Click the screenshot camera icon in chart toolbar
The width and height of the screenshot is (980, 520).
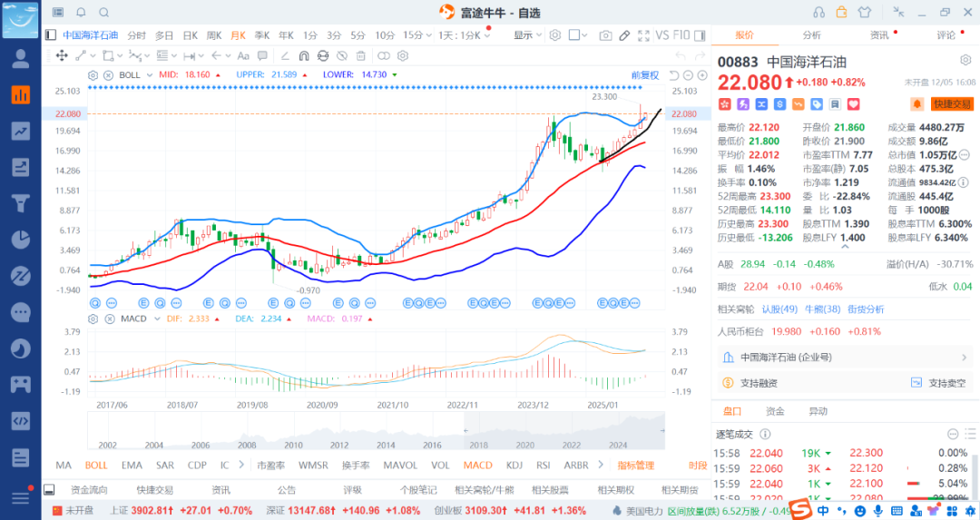605,35
